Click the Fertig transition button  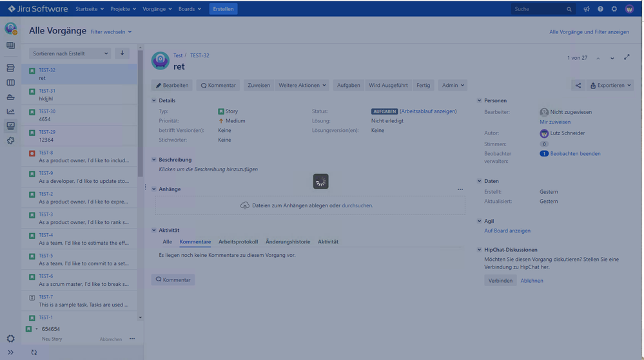(x=423, y=86)
